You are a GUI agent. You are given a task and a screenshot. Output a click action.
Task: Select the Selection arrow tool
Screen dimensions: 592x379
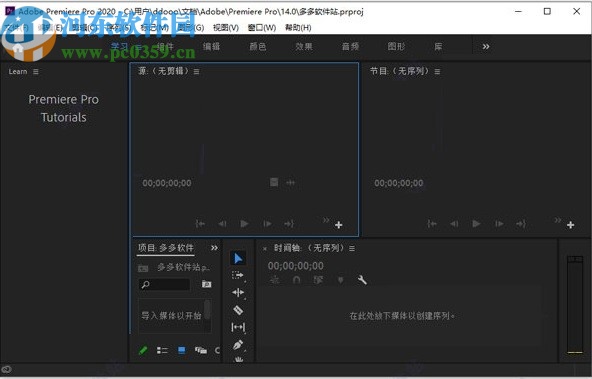coord(238,259)
